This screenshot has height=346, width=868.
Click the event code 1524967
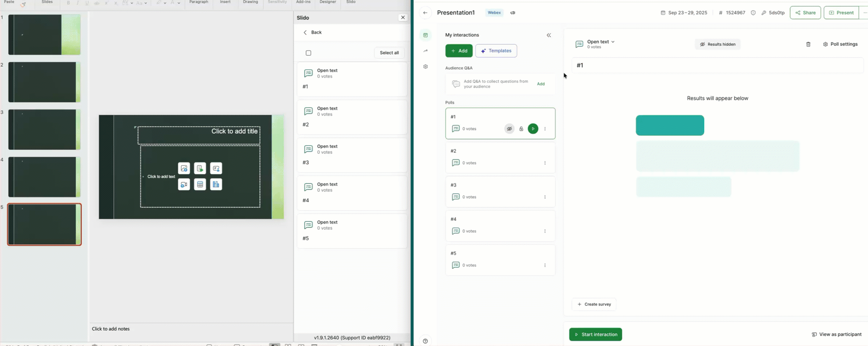tap(732, 13)
